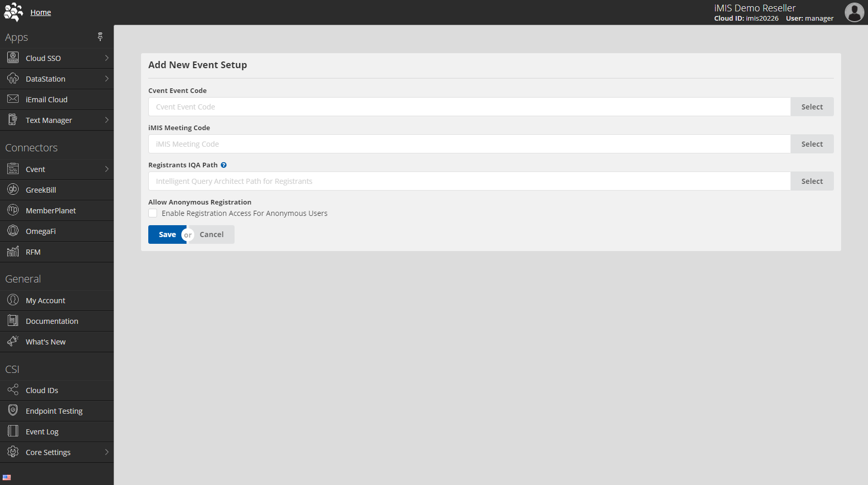Select the OmegaFi connector icon
The image size is (868, 485).
point(12,231)
